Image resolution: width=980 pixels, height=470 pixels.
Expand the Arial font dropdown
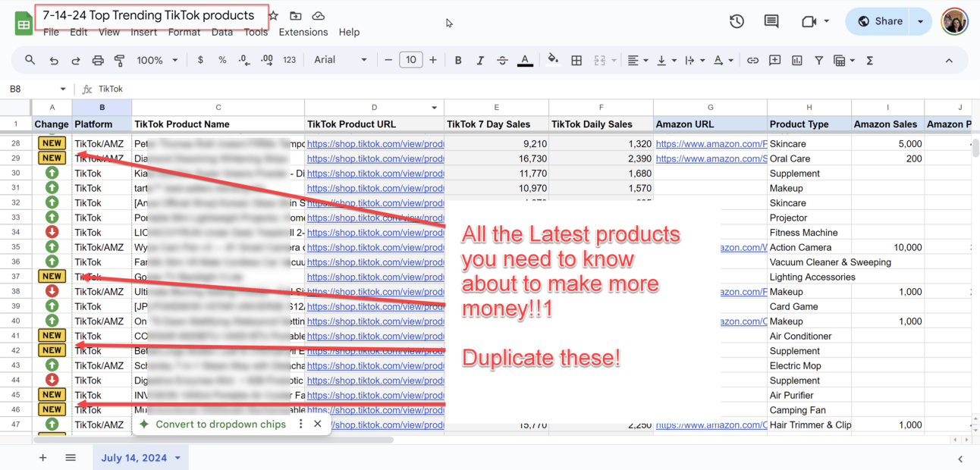[341, 61]
